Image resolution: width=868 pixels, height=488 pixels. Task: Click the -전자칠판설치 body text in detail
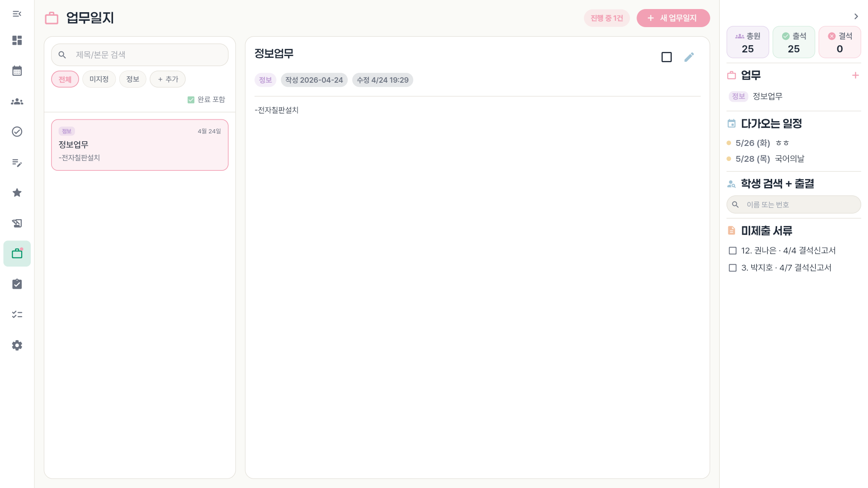[x=277, y=110]
